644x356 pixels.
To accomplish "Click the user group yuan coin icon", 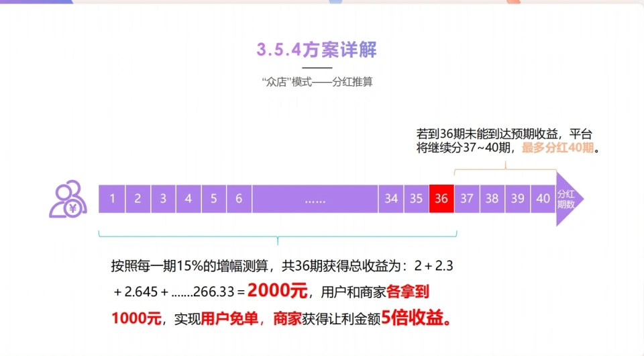I will 68,199.
